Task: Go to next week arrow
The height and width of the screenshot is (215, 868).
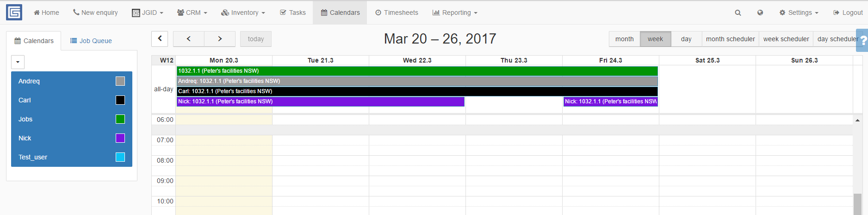Action: (220, 39)
